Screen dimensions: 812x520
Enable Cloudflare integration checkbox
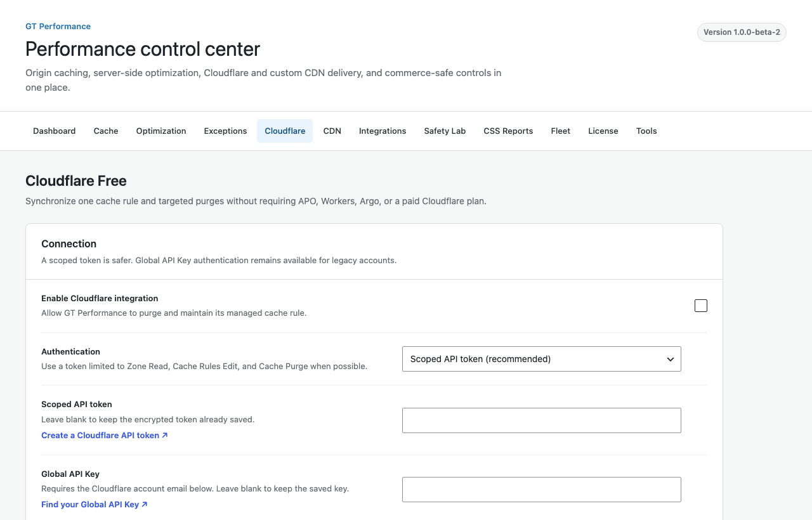coord(701,306)
